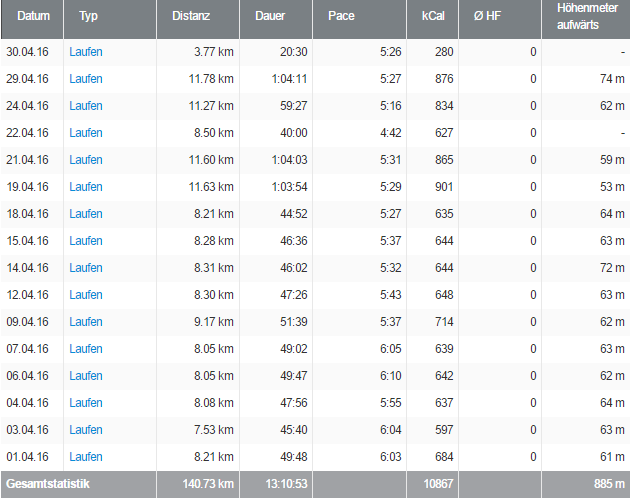Image resolution: width=630 pixels, height=501 pixels.
Task: Click the Gesamtstatistik label in footer row
Action: tap(47, 484)
